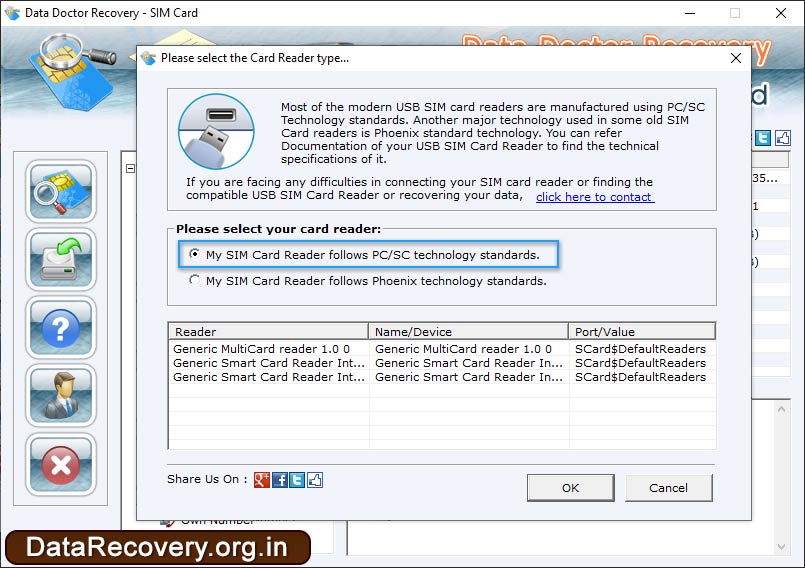Click the OK button
Screen dimensions: 805x568
pyautogui.click(x=570, y=487)
